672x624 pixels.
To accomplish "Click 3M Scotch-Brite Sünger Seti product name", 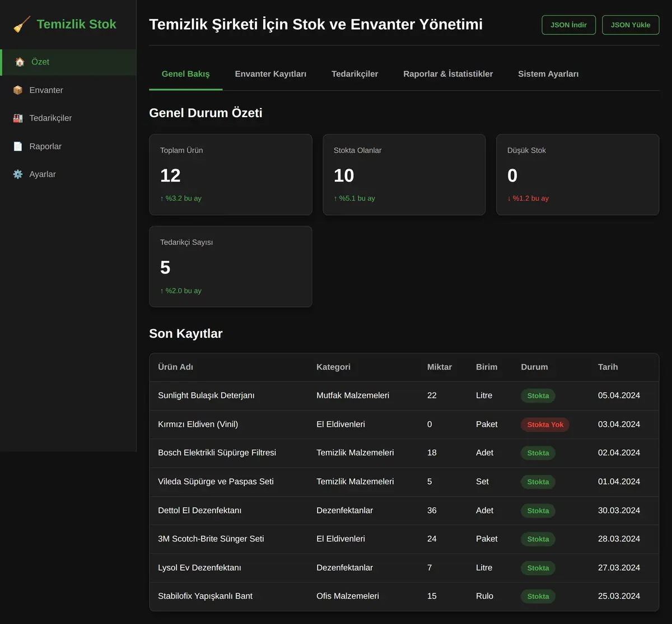I will 211,539.
